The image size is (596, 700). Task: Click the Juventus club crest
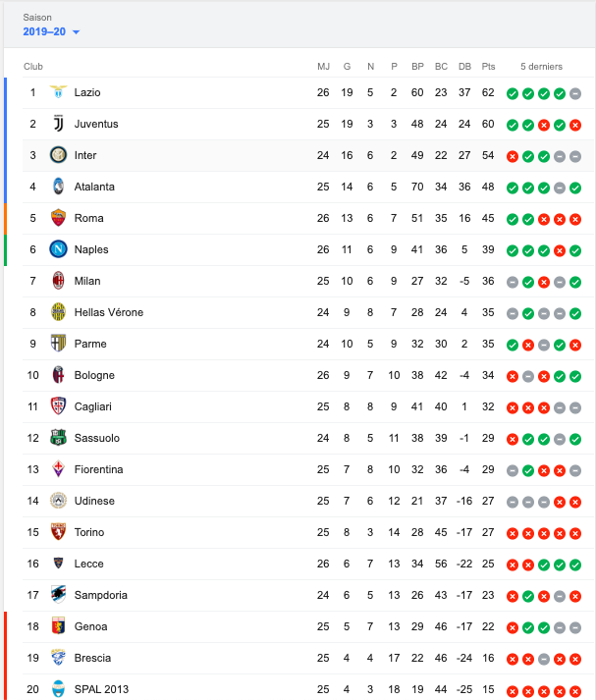(x=58, y=124)
